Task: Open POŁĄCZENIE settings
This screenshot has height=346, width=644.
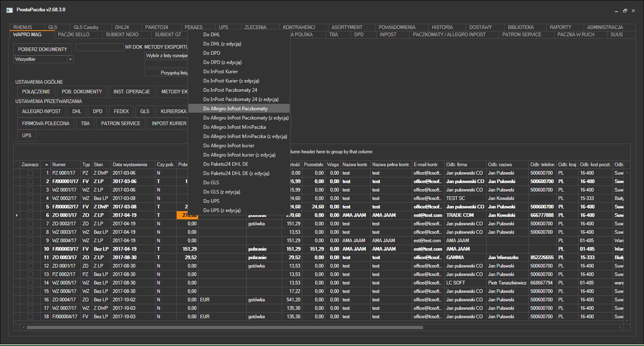Action: (x=36, y=92)
